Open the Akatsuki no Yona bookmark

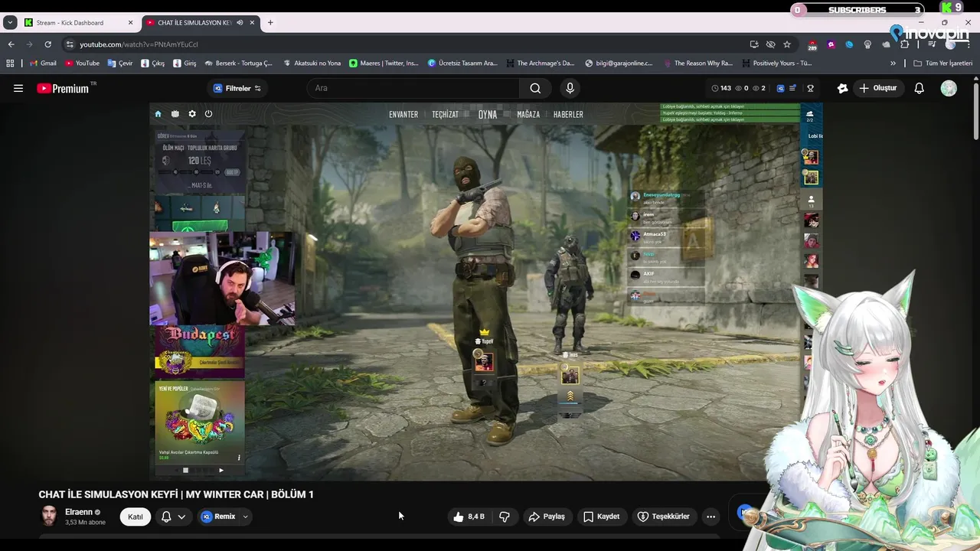(312, 64)
